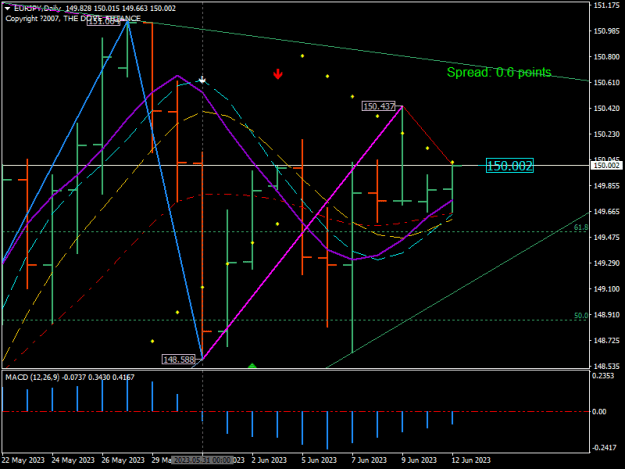Click the 24 May 2023 date label
This screenshot has width=625, height=469.
coord(73,460)
